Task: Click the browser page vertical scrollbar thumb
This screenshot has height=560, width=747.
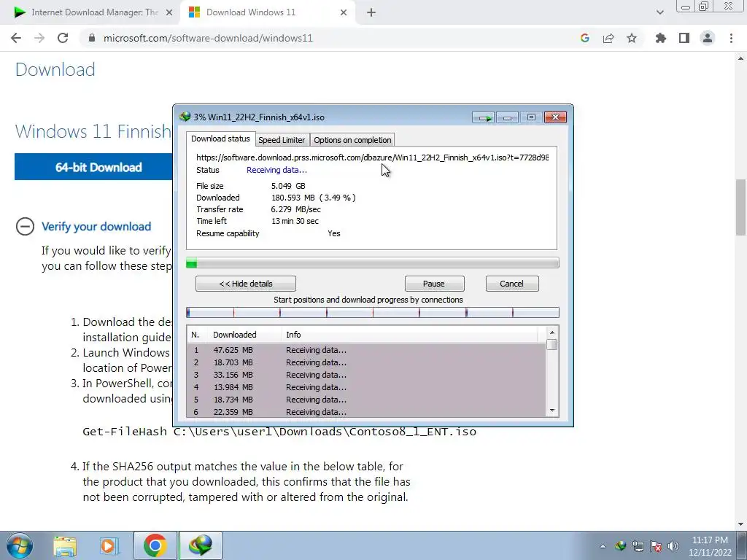Action: pyautogui.click(x=741, y=206)
